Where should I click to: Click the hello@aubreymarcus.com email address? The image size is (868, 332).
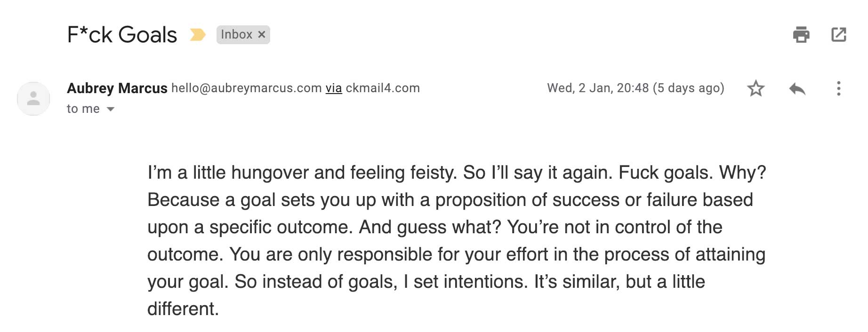(246, 88)
